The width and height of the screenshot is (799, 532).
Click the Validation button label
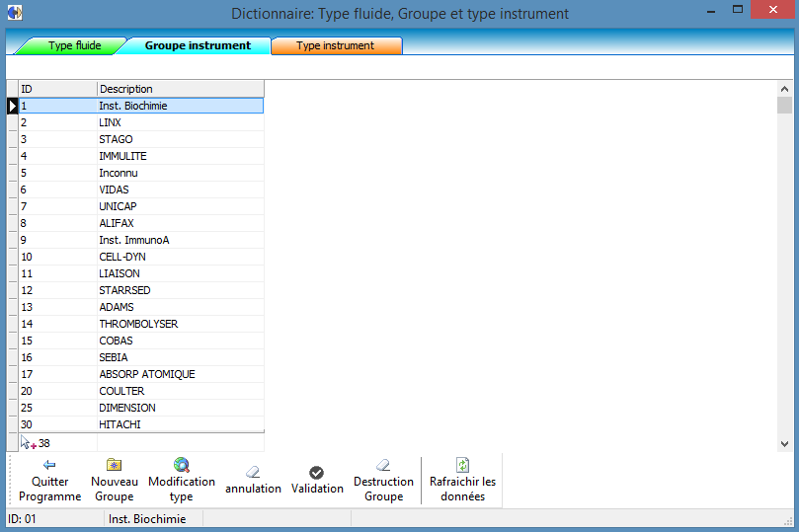317,489
